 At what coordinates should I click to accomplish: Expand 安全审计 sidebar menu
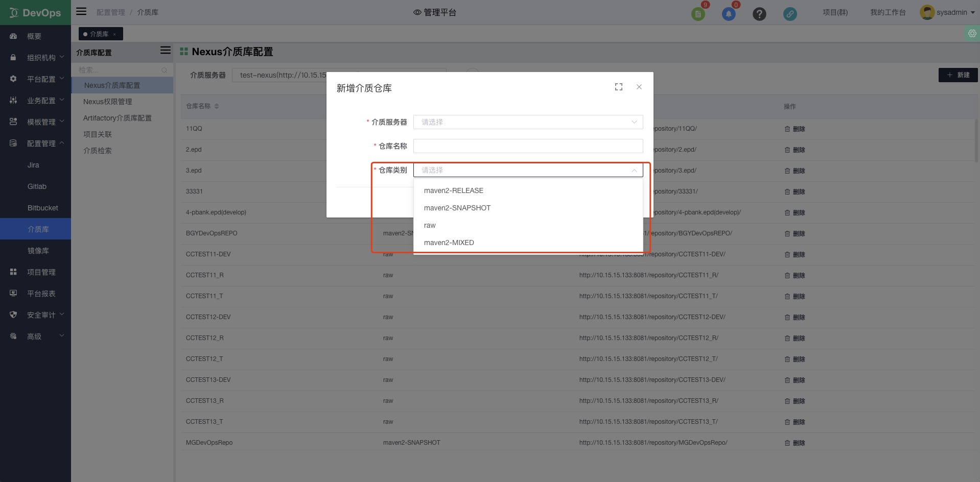coord(35,315)
